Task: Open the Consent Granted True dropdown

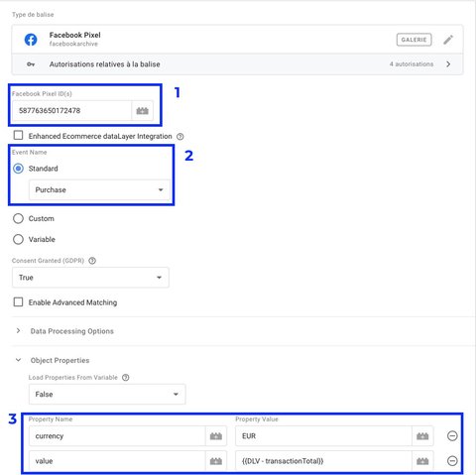Action: click(90, 278)
